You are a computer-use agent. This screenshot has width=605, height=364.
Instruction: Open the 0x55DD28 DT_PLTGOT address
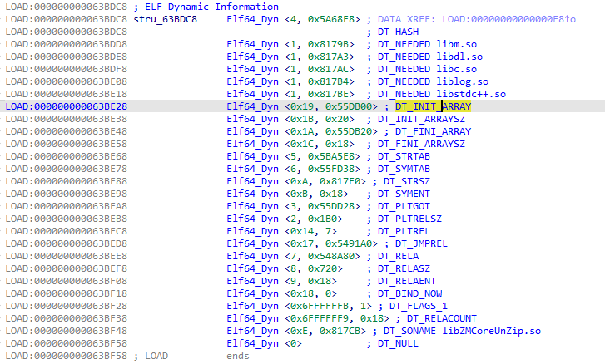331,206
